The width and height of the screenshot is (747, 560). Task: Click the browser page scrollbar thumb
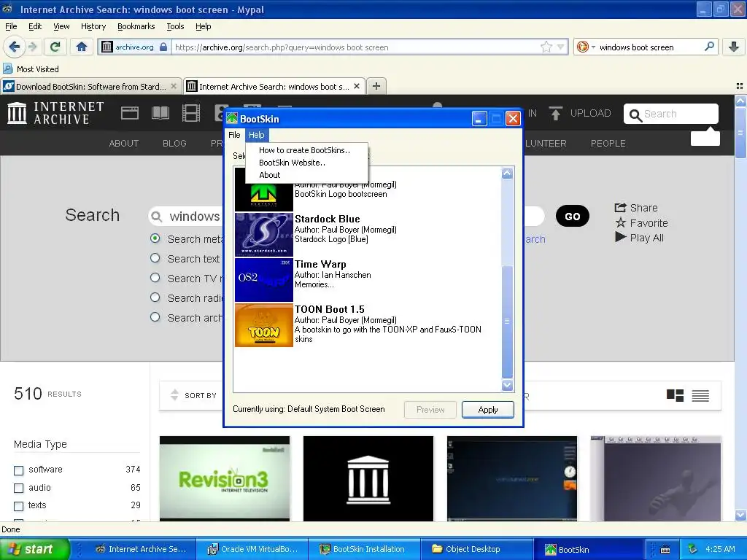[740, 133]
